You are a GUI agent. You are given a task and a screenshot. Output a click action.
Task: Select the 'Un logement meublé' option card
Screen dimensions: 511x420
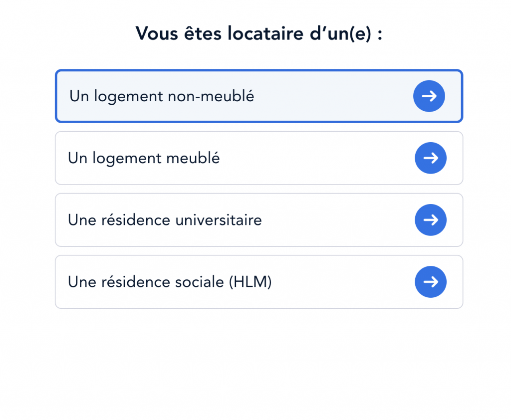pos(299,158)
